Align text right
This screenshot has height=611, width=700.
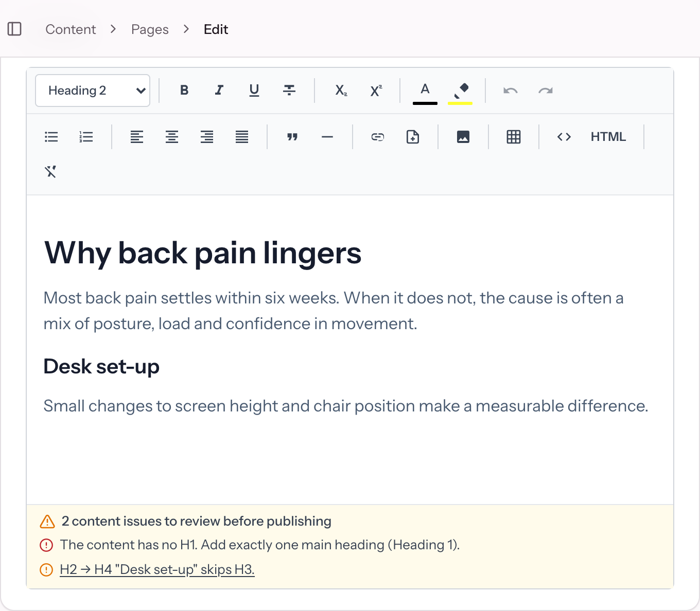(x=207, y=137)
